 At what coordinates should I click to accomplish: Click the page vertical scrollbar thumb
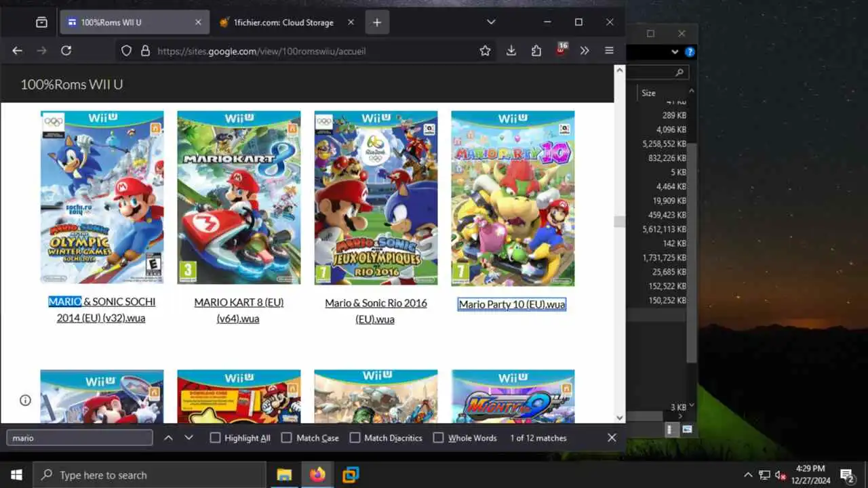click(x=619, y=222)
